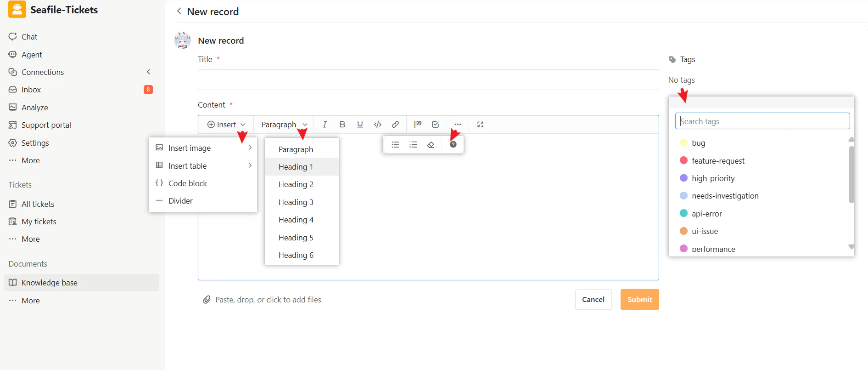868x370 pixels.
Task: Click the user avatar next to New record
Action: pyautogui.click(x=183, y=40)
